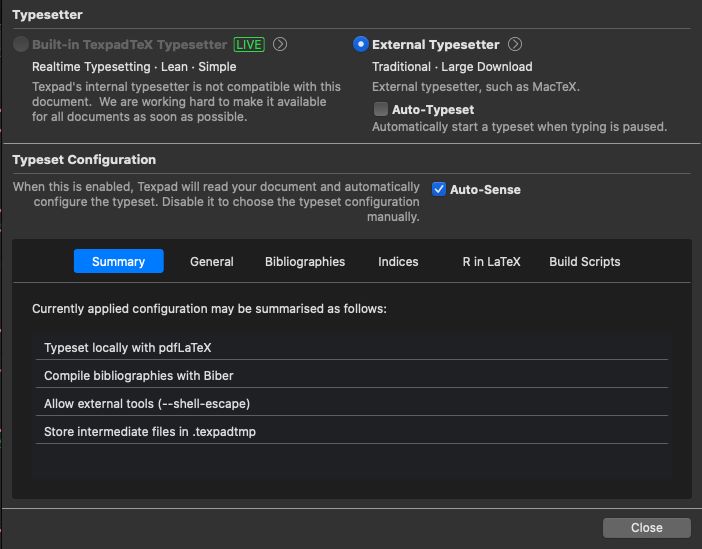Select the External Typesetter radio button
702x549 pixels.
click(361, 44)
